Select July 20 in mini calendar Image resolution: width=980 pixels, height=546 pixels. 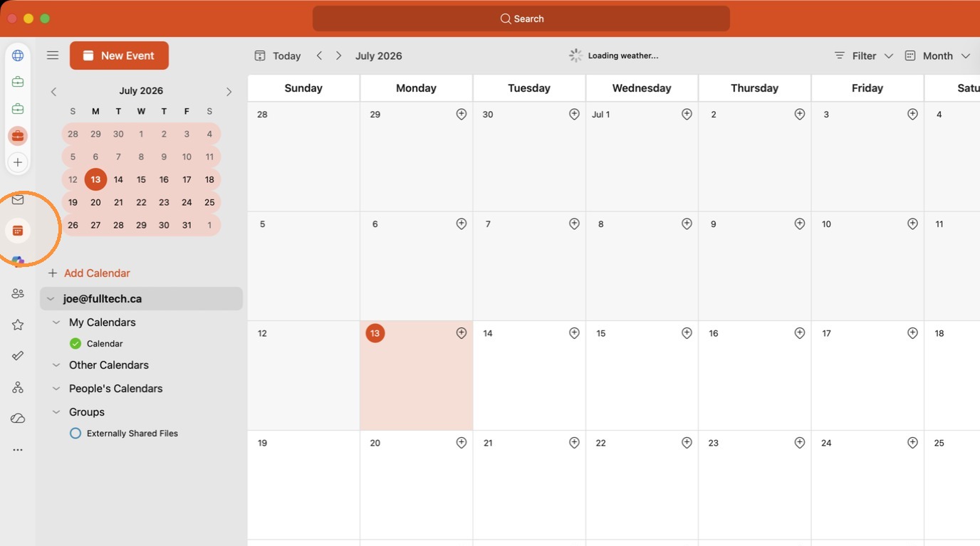[95, 202]
